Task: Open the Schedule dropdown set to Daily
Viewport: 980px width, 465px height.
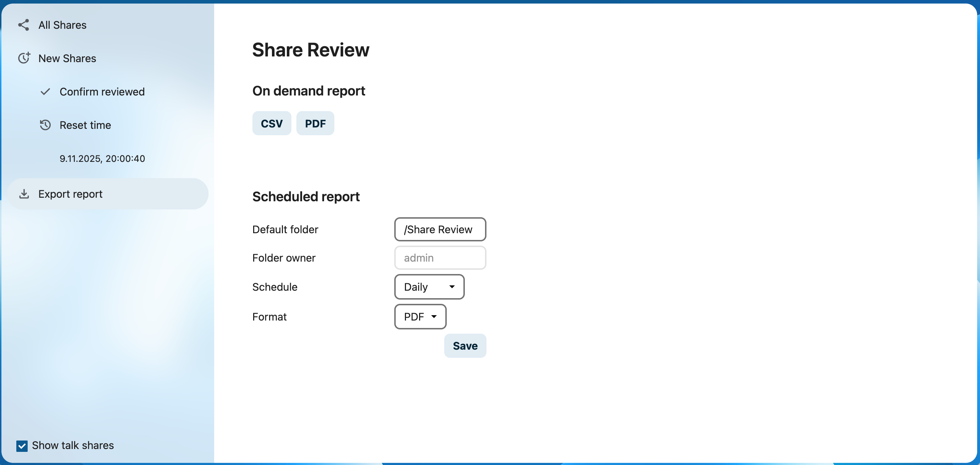Action: pyautogui.click(x=429, y=287)
